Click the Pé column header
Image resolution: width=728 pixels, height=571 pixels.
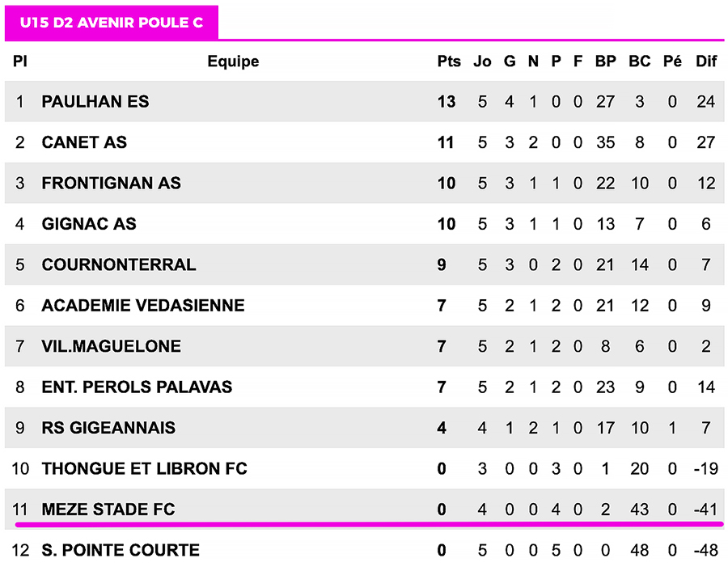click(x=672, y=61)
